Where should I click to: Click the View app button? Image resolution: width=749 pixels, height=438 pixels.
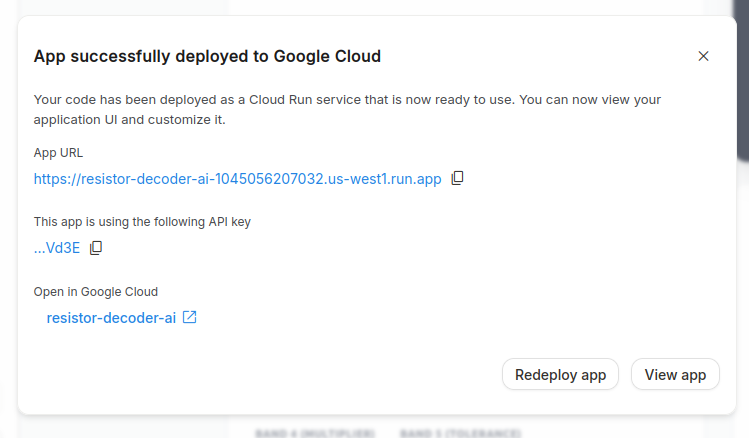pos(675,374)
